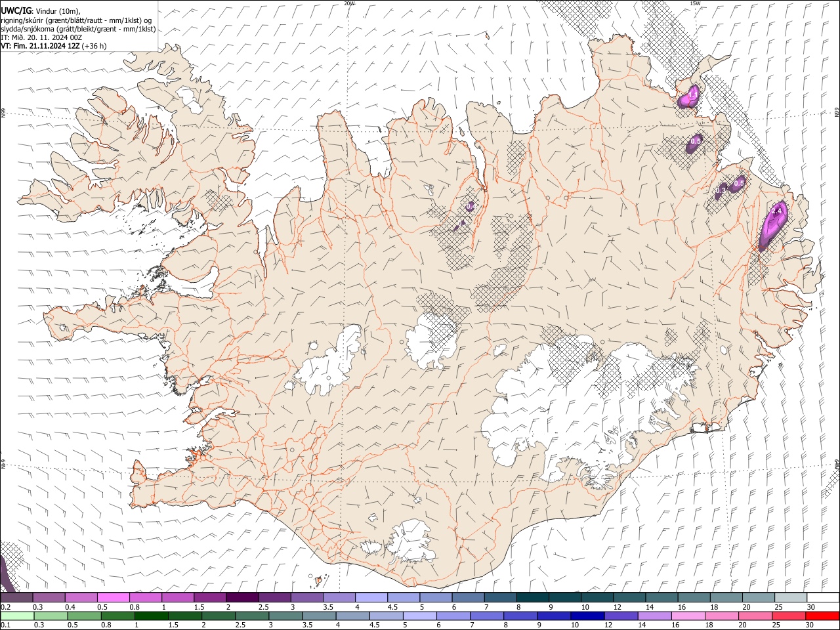Pick the navy blue 10 swatch in rain legend

587,616
